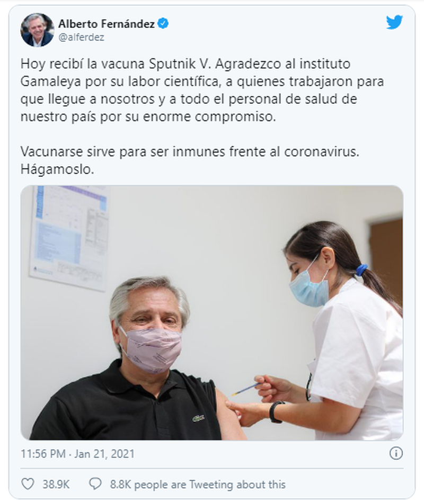This screenshot has height=504, width=424.
Task: Click the Twitter bird logo
Action: pyautogui.click(x=394, y=22)
